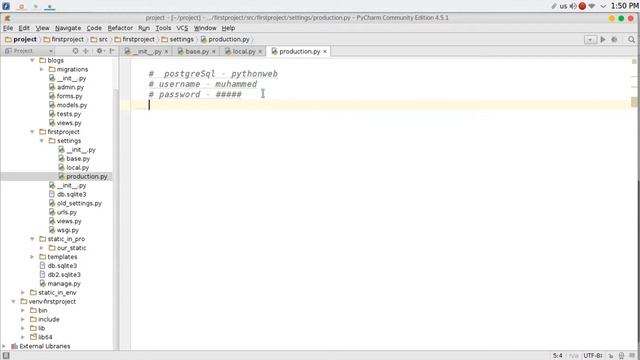Screen dimensions: 640x360
Task: Expand the static_in_env folder
Action: (23, 293)
